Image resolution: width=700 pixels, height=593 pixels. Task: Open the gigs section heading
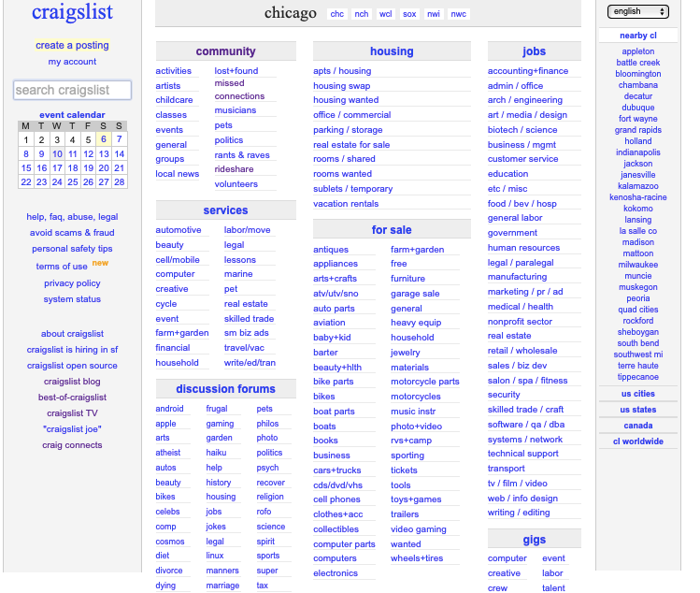(x=535, y=540)
